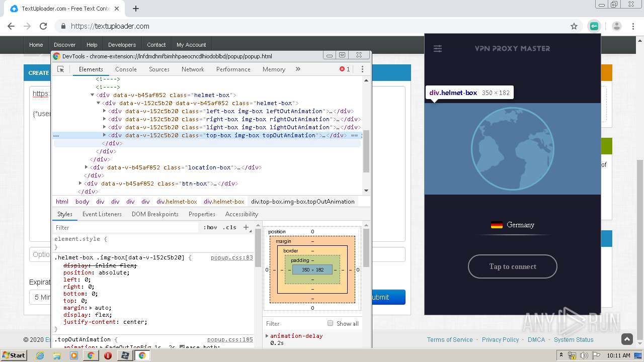Add a new style rule with the plus icon

(x=246, y=227)
